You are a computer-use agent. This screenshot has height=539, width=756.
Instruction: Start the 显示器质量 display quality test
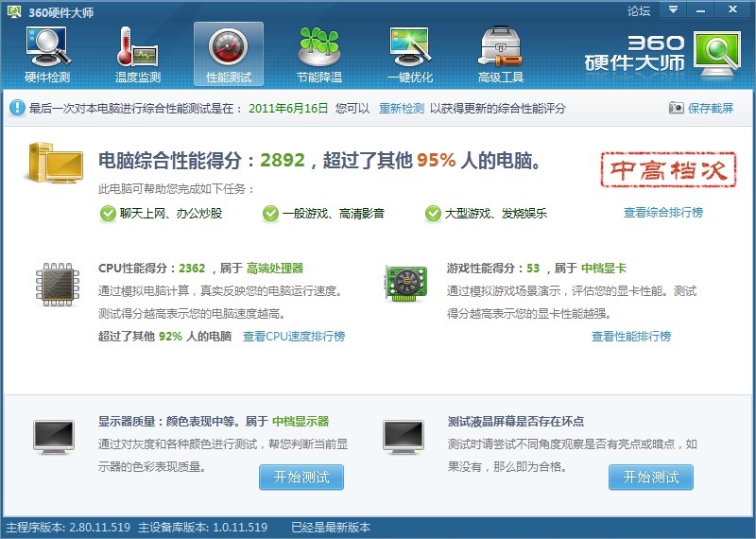pos(301,478)
